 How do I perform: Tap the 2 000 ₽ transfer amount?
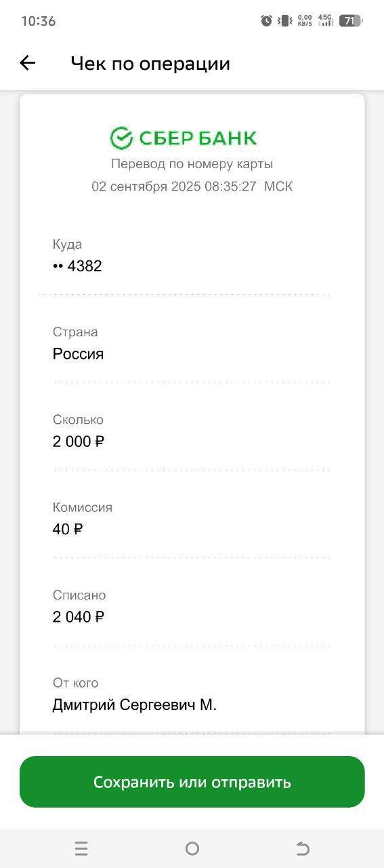79,441
